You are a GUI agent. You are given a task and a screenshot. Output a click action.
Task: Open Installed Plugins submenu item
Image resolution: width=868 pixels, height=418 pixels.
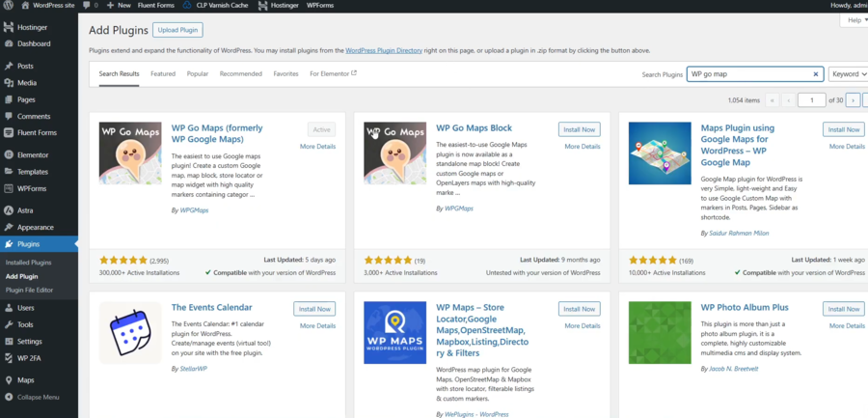coord(28,263)
